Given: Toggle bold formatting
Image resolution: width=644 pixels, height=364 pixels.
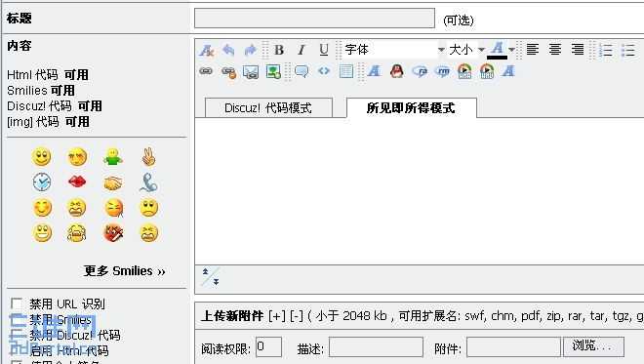Looking at the screenshot, I should 279,50.
